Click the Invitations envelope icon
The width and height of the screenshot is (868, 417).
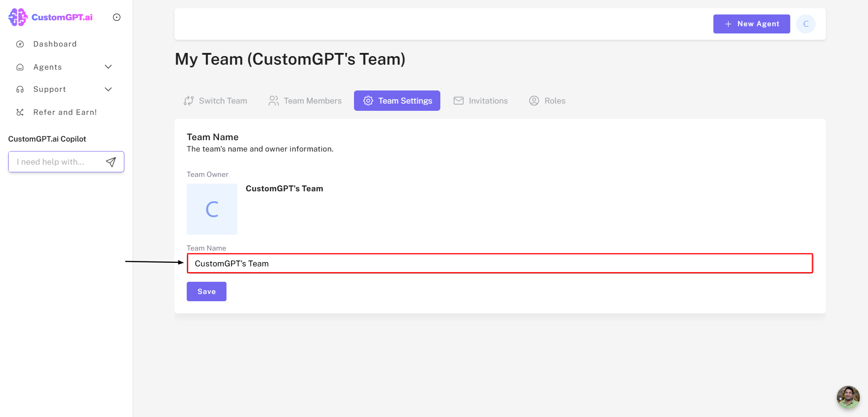pyautogui.click(x=459, y=101)
